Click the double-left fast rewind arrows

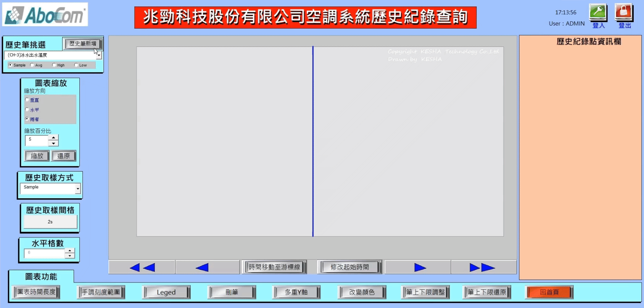pyautogui.click(x=142, y=267)
